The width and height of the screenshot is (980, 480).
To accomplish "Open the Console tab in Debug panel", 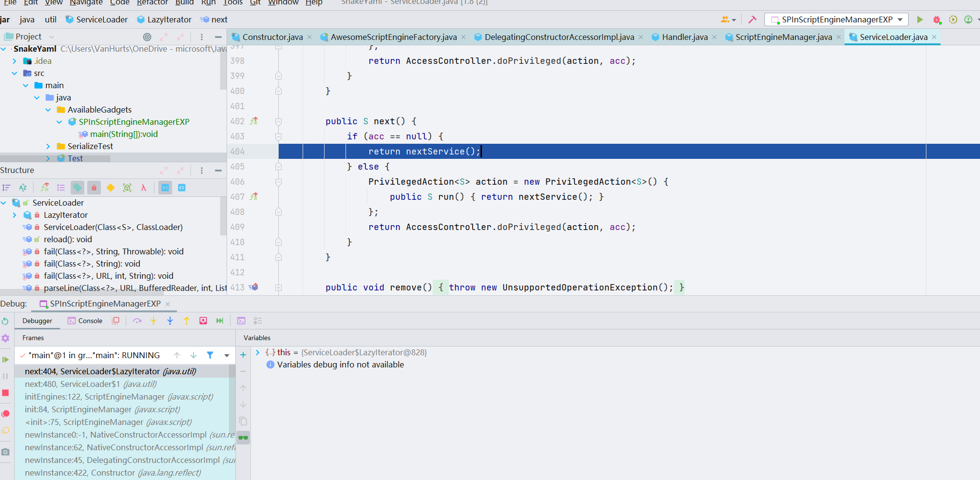I will tap(85, 321).
